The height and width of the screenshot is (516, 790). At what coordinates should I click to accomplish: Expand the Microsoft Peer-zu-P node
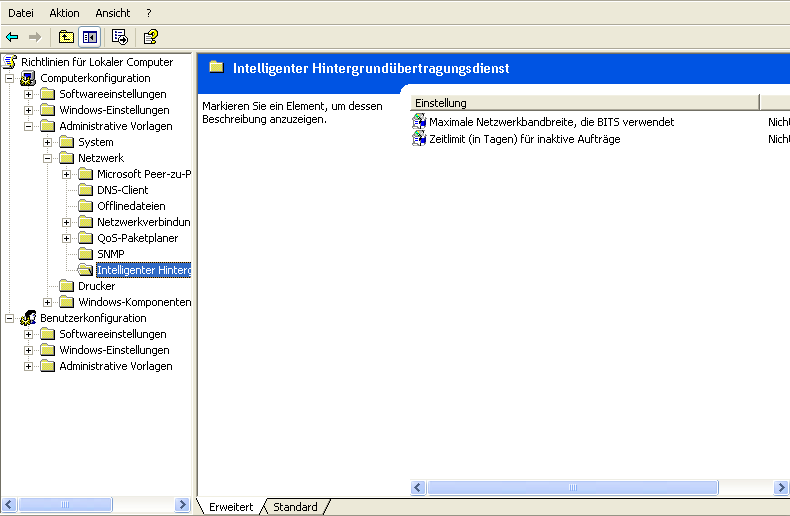[67, 174]
